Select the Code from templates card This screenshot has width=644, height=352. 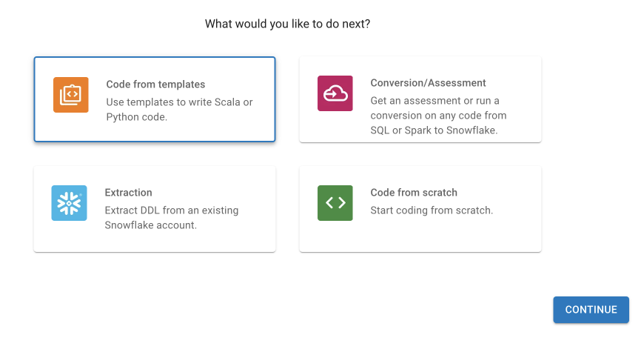(155, 99)
